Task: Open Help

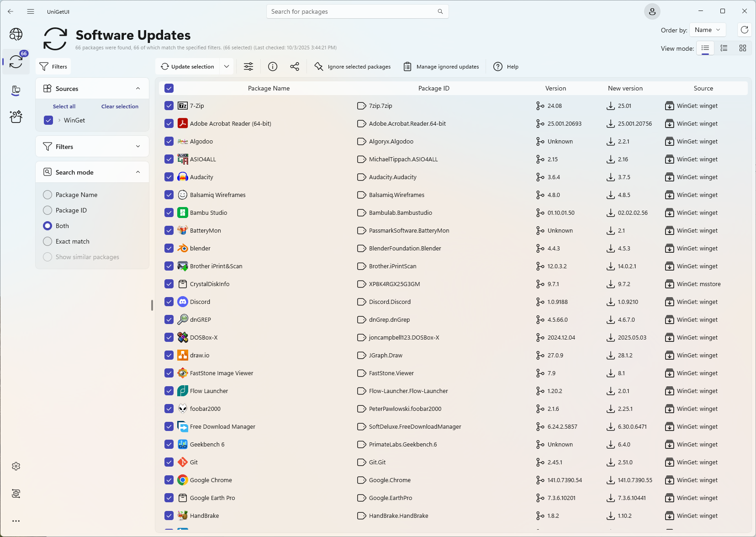Action: coord(506,67)
